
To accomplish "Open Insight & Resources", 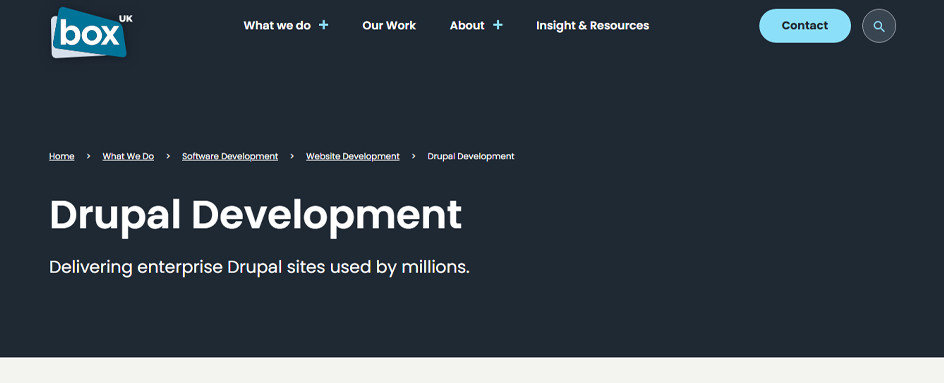I will (592, 25).
